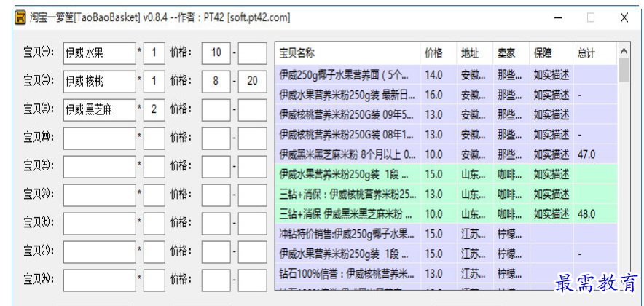Click quantity field of item 1 showing 1
Viewport: 644px width, 306px height.
(154, 53)
